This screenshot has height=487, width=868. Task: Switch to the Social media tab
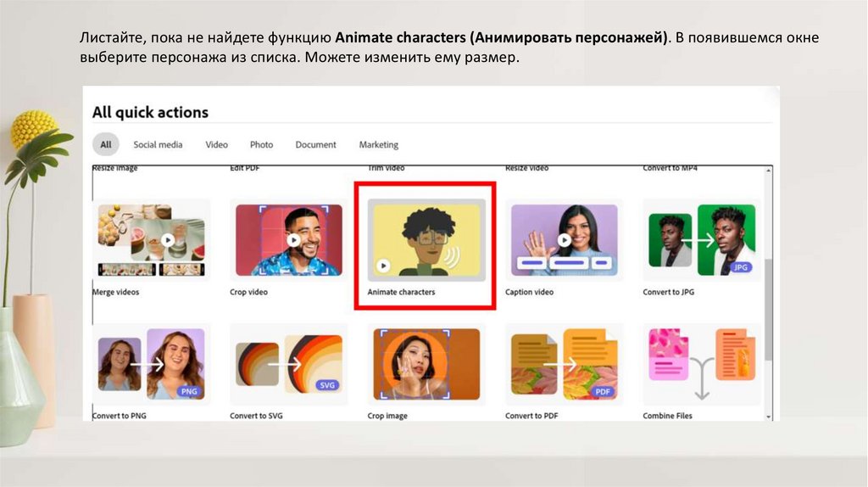pos(158,144)
